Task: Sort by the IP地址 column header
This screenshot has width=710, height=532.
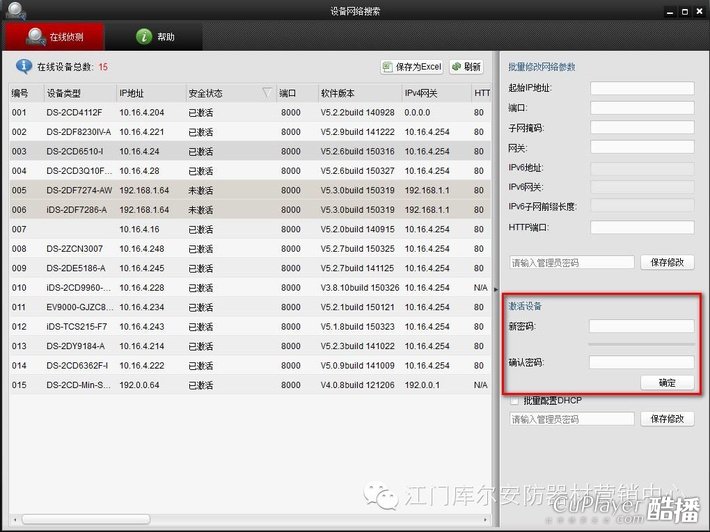Action: [150, 93]
